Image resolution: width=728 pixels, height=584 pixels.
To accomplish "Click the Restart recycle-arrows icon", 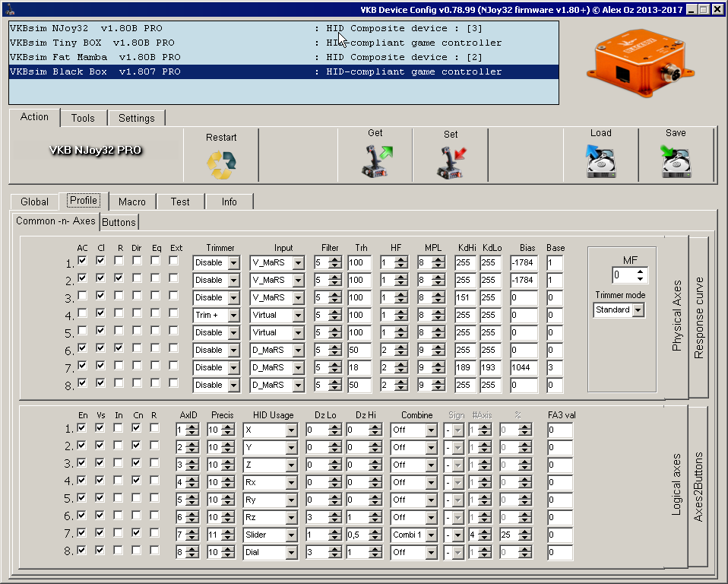I will 221,165.
